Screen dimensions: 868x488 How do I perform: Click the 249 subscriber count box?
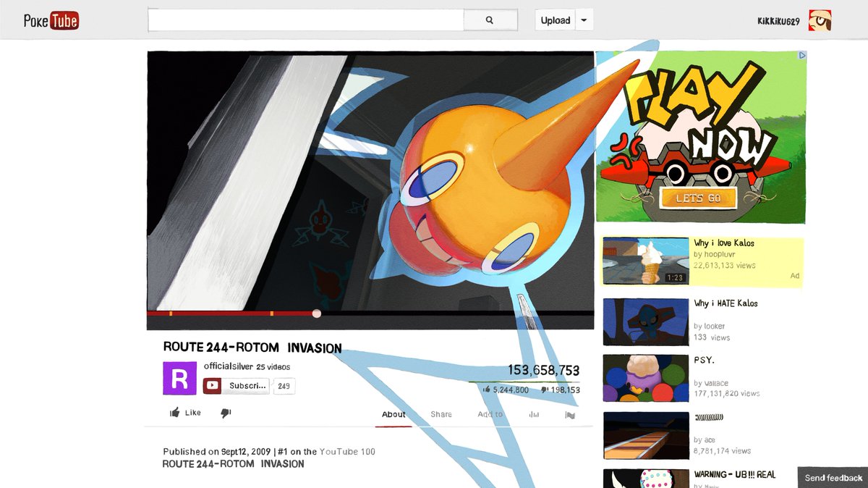284,386
